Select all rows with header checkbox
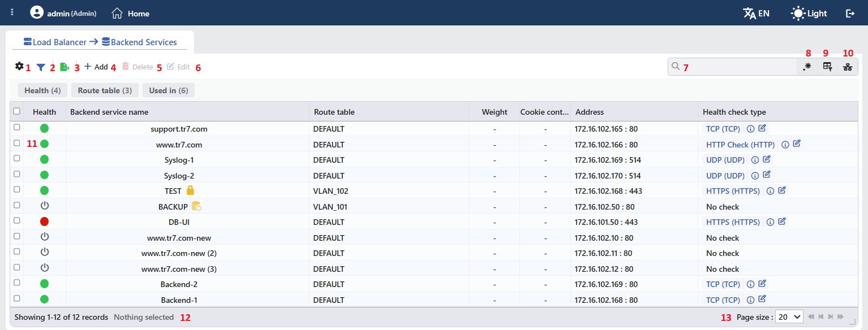868x330 pixels. tap(17, 111)
